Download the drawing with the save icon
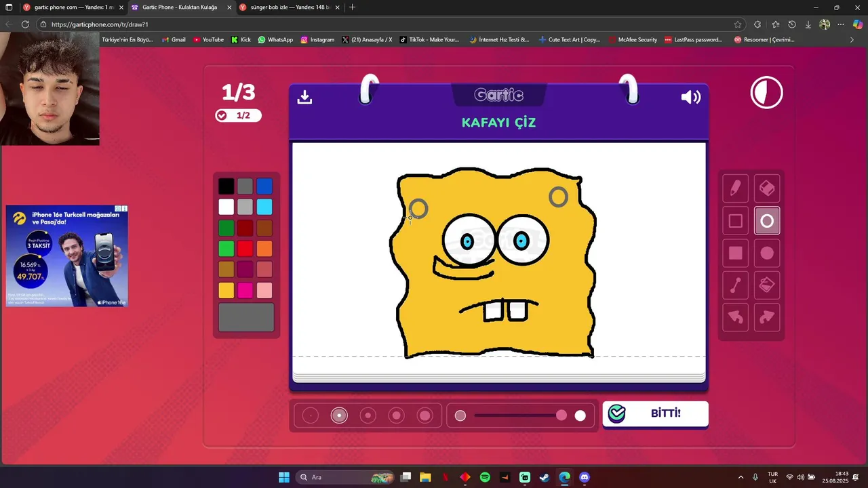Viewport: 868px width, 488px height. (x=304, y=97)
